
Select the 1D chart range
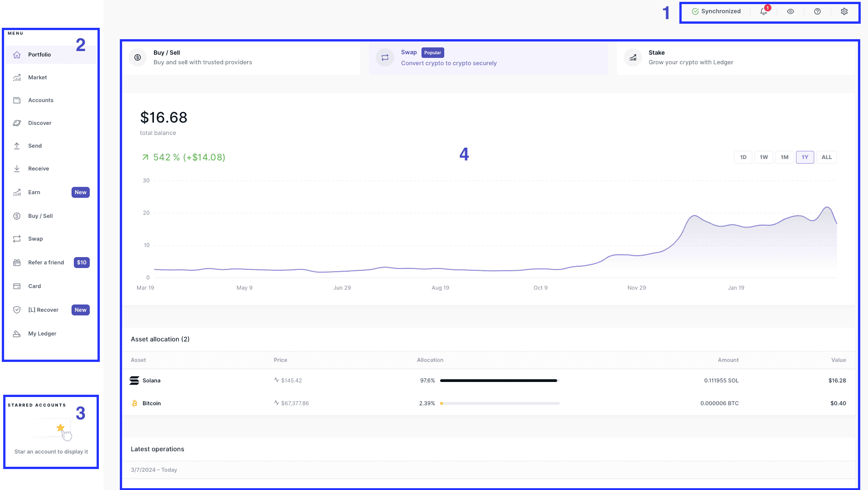coord(743,157)
